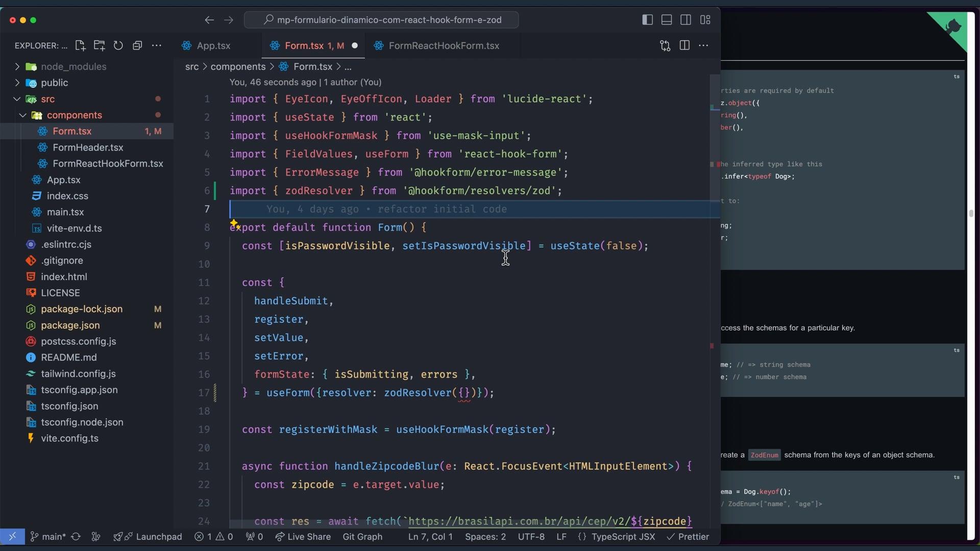Click the command center search field

click(382, 20)
